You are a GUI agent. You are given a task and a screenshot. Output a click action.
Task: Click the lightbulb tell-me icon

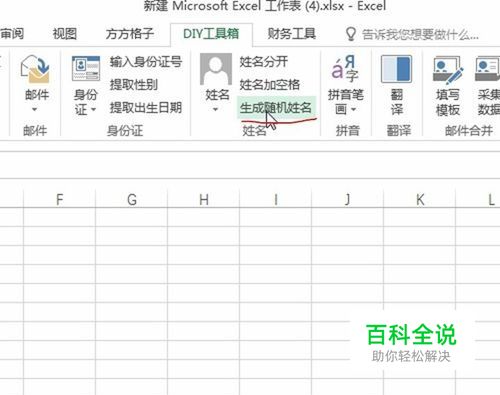pyautogui.click(x=350, y=34)
